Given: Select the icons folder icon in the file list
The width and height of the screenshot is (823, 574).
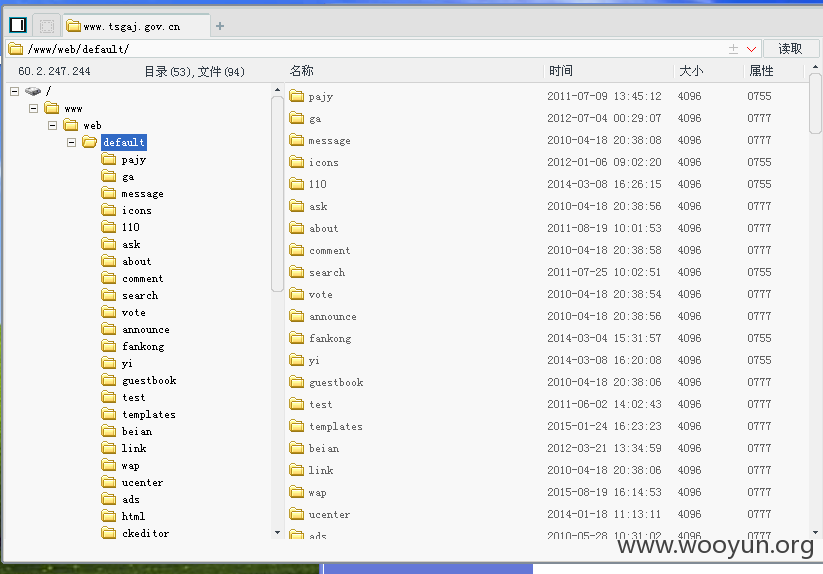Looking at the screenshot, I should click(x=297, y=162).
